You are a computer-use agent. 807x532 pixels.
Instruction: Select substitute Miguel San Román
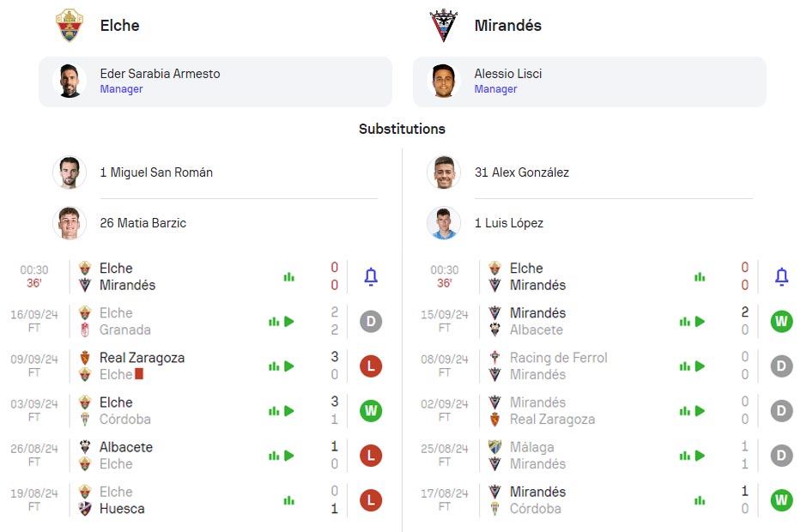[x=156, y=172]
